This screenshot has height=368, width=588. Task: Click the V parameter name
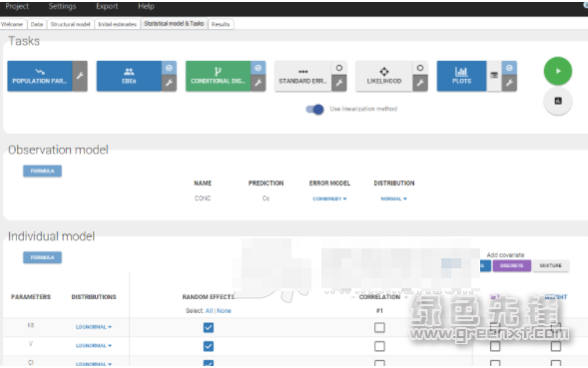(x=31, y=344)
